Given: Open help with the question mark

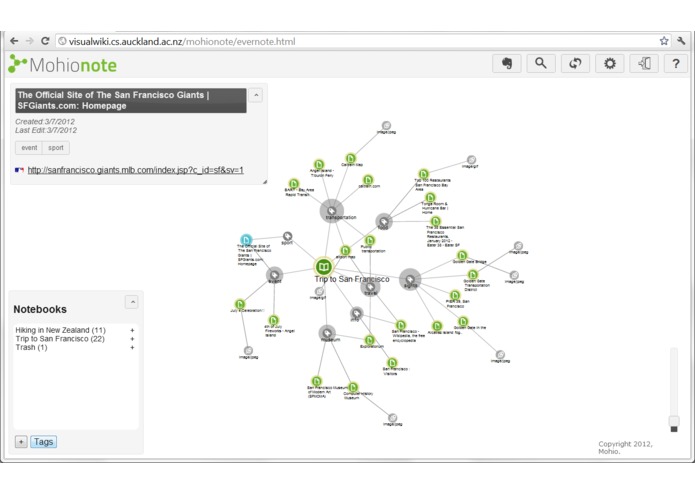Looking at the screenshot, I should [675, 64].
